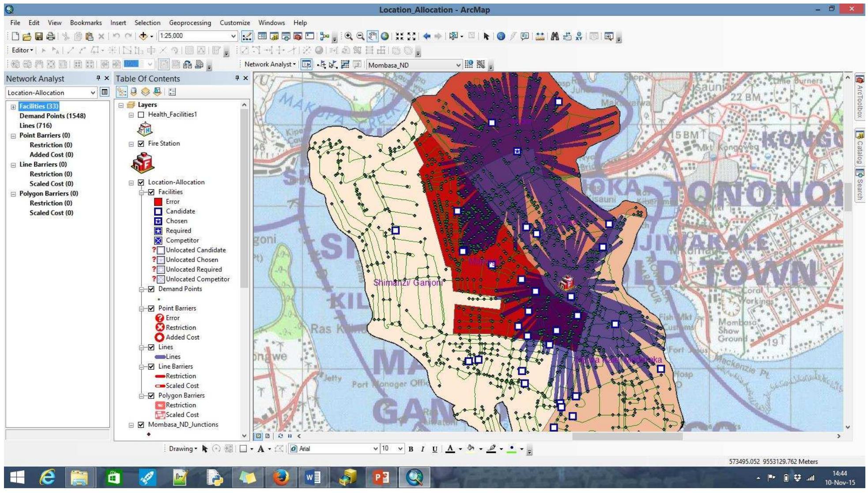Viewport: 868px width, 493px height.
Task: Click the Add Data button
Action: pyautogui.click(x=143, y=36)
